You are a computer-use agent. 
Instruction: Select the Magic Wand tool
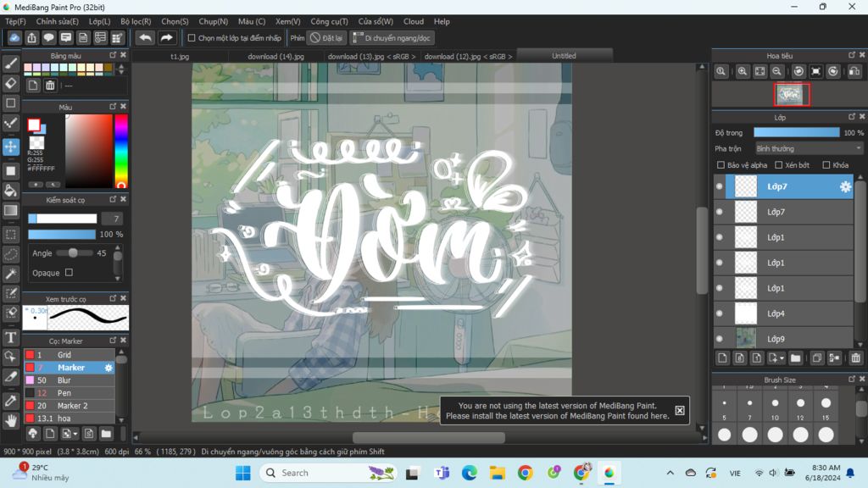pos(10,274)
